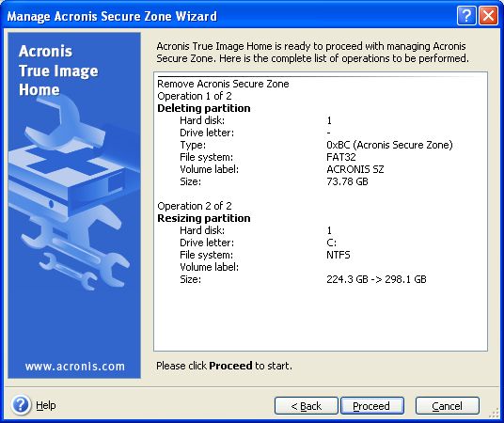Click the 73.78 GB size value
Image resolution: width=504 pixels, height=423 pixels.
[x=347, y=181]
